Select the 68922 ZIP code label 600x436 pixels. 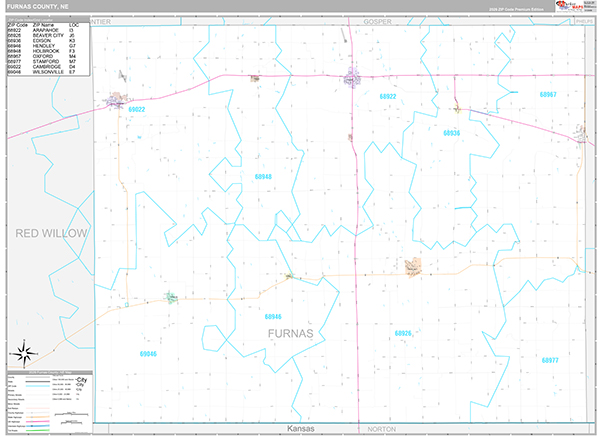(x=389, y=96)
